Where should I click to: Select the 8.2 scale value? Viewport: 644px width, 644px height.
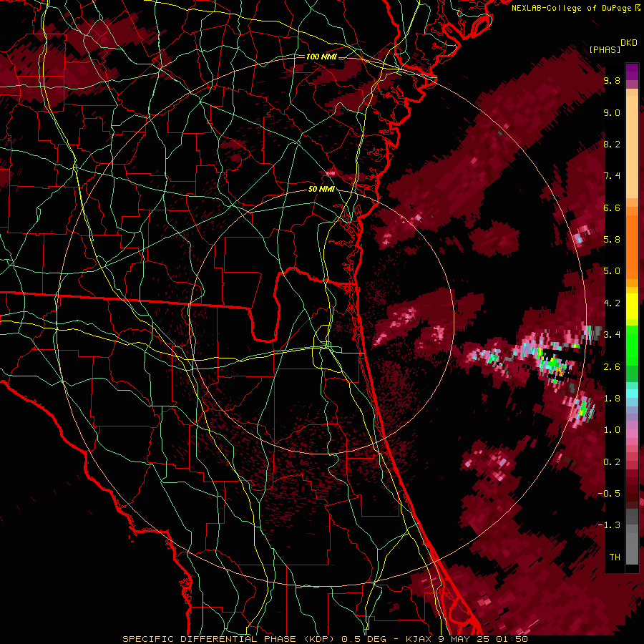(612, 145)
